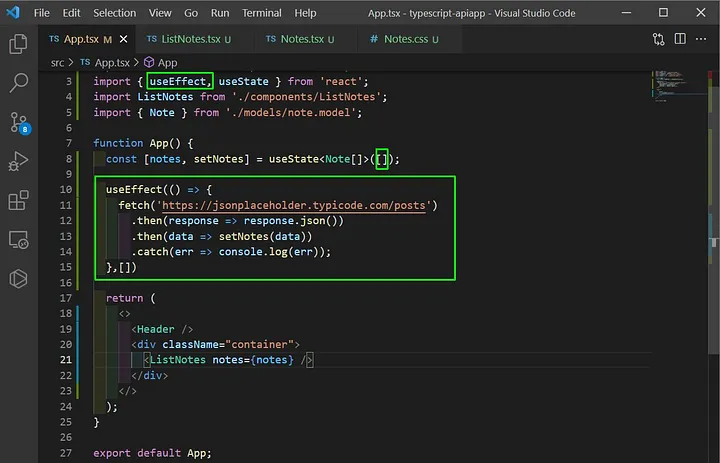Click './components/ListNotes' import path
Image resolution: width=720 pixels, height=463 pixels.
tap(307, 97)
